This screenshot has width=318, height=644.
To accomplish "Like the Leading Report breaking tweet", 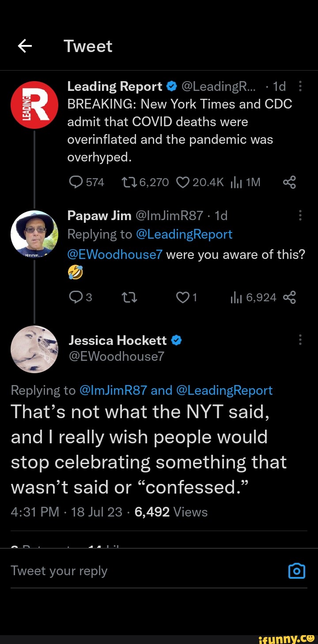I will (182, 182).
